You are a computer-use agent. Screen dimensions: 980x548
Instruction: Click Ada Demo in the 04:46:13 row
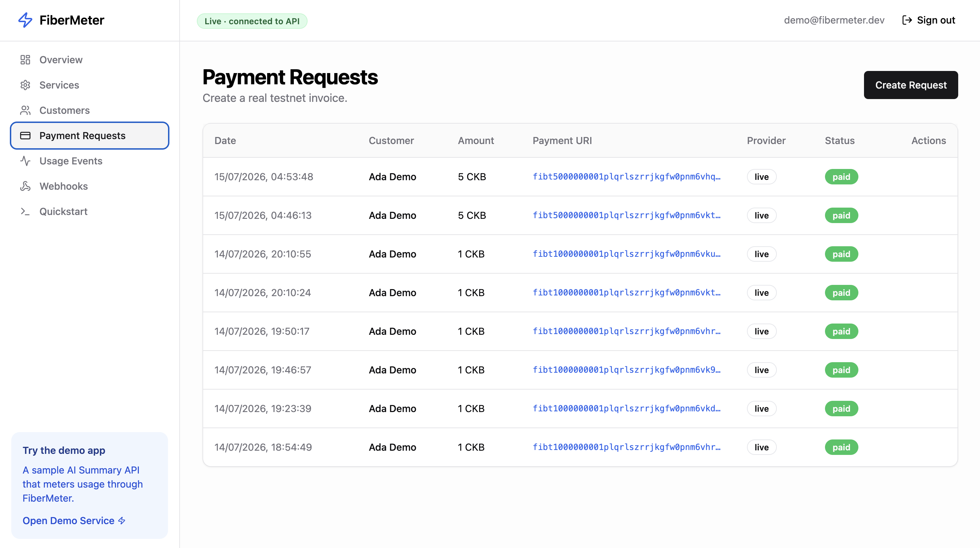pos(392,216)
